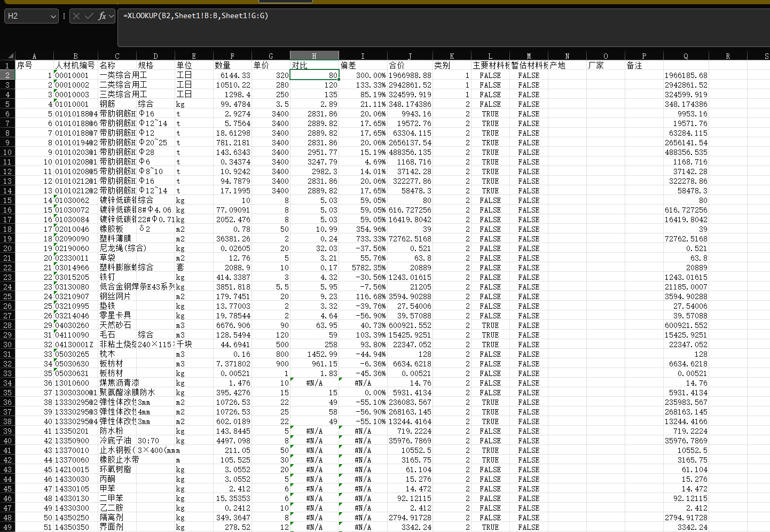Image resolution: width=770 pixels, height=532 pixels.
Task: Click the 序号 header cell
Action: tap(34, 65)
